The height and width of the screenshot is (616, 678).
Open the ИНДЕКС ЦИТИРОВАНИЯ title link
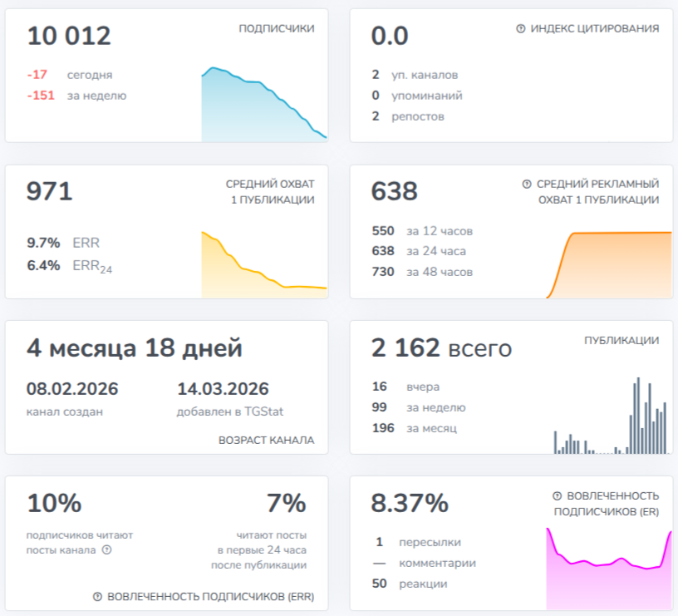[595, 28]
